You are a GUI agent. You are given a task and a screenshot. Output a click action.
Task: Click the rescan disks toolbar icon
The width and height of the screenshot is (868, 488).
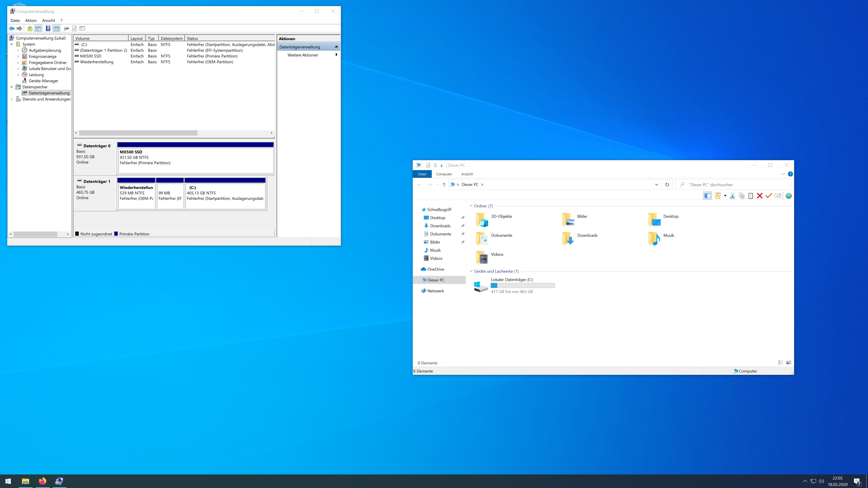[x=66, y=29]
